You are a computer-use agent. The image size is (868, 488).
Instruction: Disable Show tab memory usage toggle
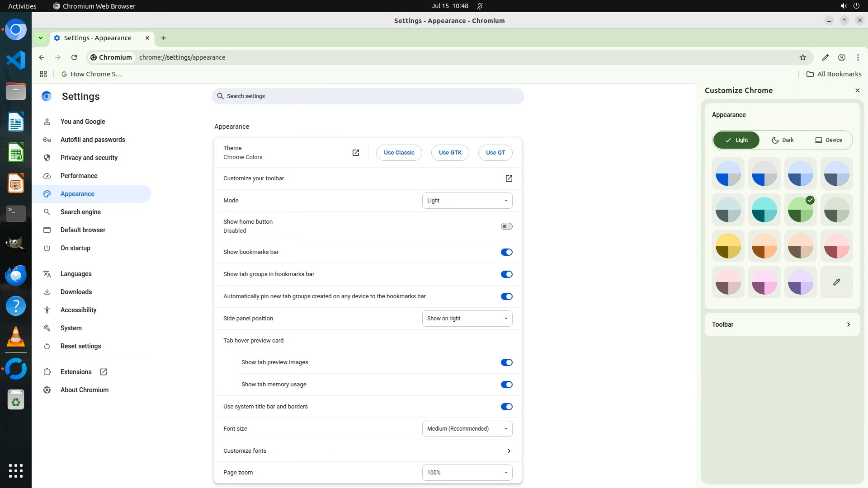coord(506,385)
